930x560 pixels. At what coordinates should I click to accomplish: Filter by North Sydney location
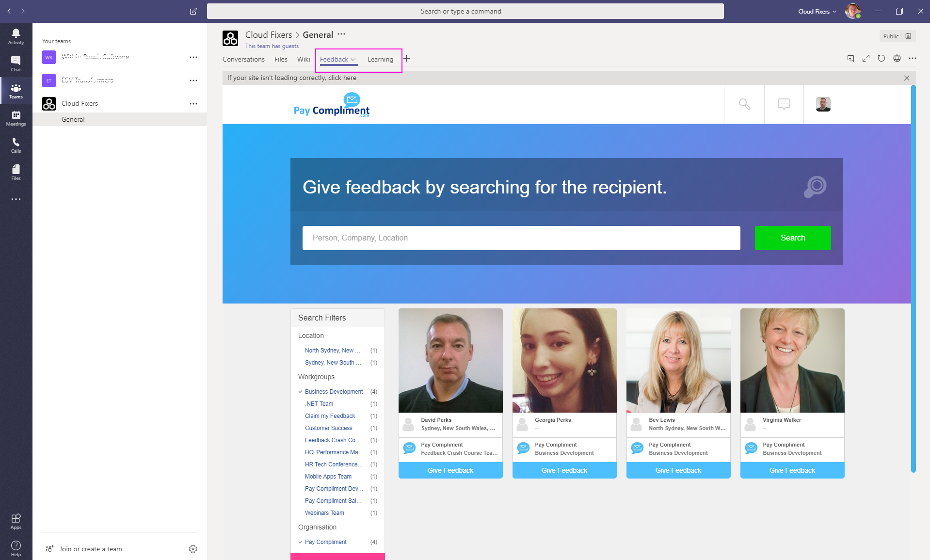pyautogui.click(x=333, y=351)
